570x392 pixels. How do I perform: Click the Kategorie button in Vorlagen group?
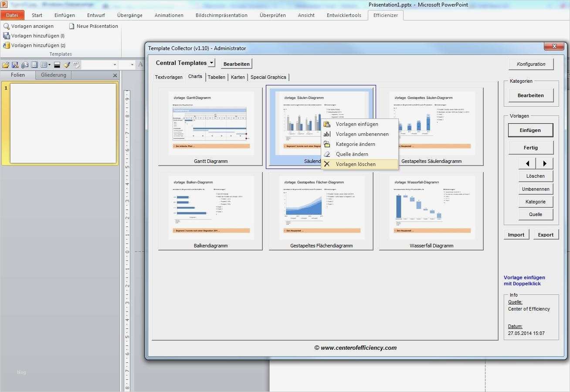coord(536,202)
